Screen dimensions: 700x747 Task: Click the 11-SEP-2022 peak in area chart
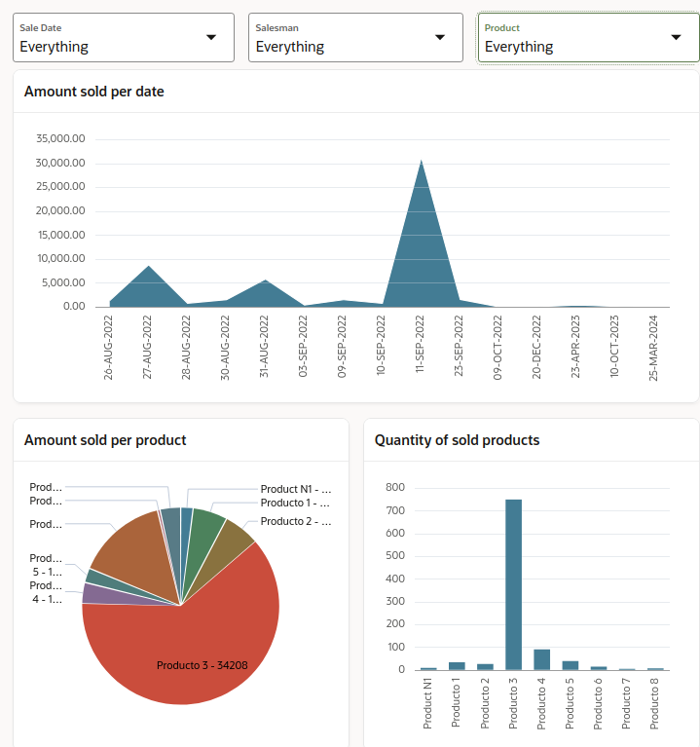click(420, 234)
